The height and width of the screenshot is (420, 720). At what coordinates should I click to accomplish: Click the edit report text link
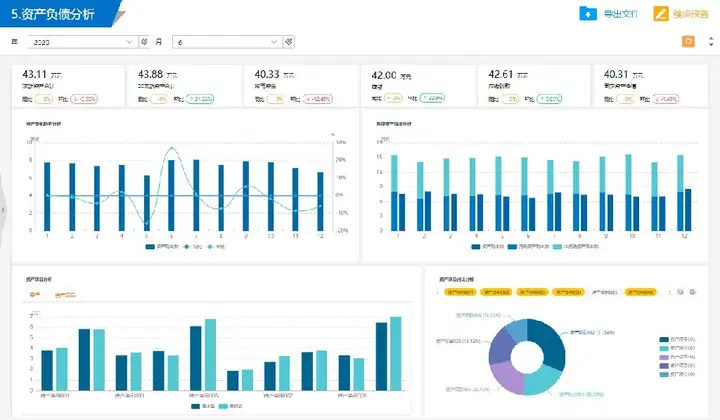(691, 14)
